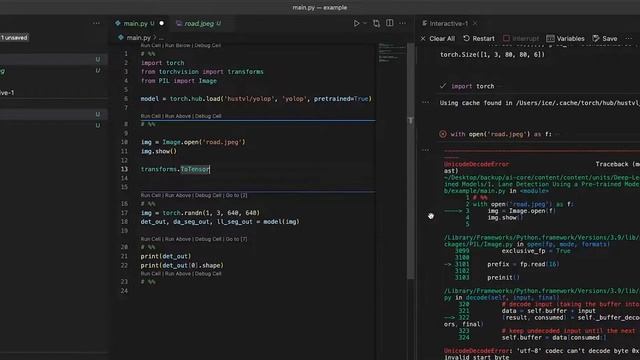This screenshot has width=640, height=360.
Task: Open interactive toolbar more actions ellipsis
Action: point(629,38)
